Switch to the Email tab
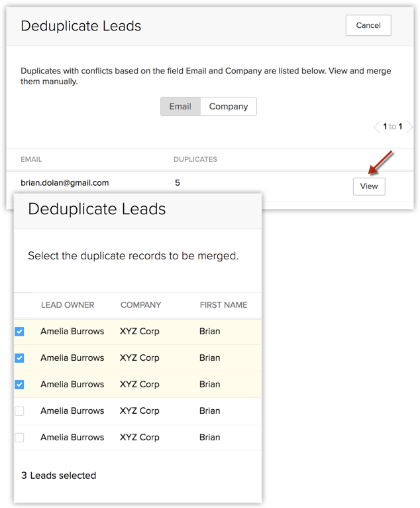Image resolution: width=420 pixels, height=508 pixels. pos(180,107)
